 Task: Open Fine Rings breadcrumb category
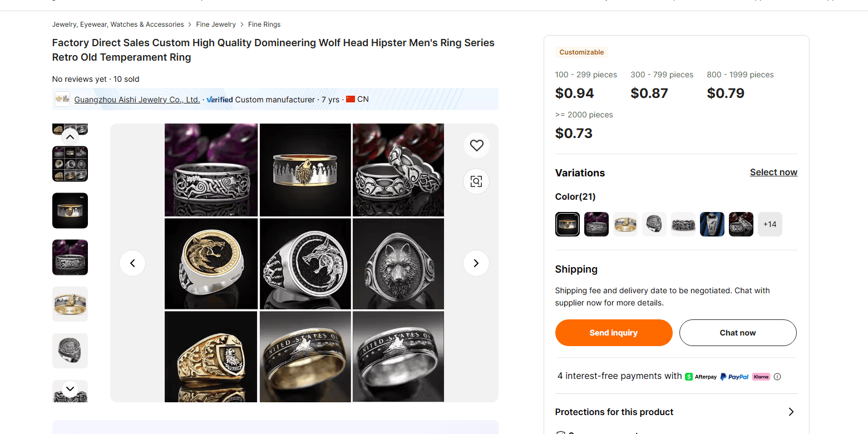pos(264,24)
